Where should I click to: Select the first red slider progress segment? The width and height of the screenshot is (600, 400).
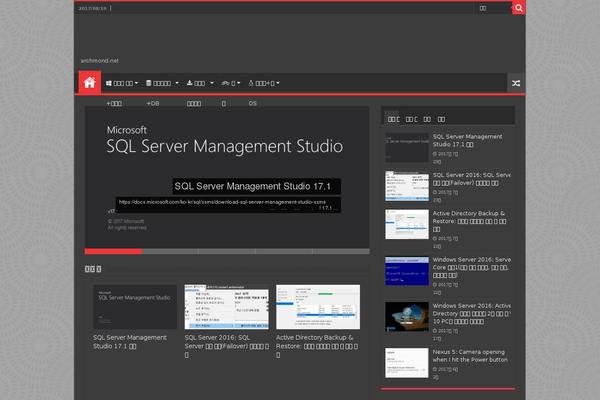[113, 251]
